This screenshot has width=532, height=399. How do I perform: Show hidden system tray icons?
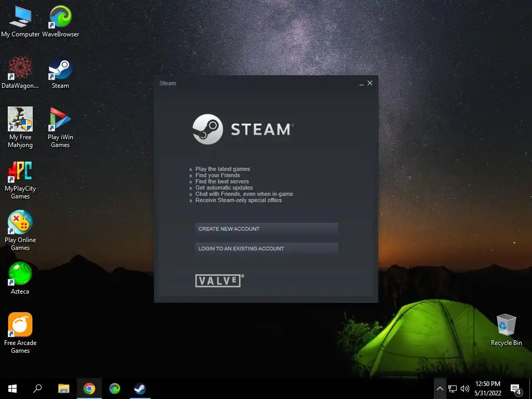(440, 389)
